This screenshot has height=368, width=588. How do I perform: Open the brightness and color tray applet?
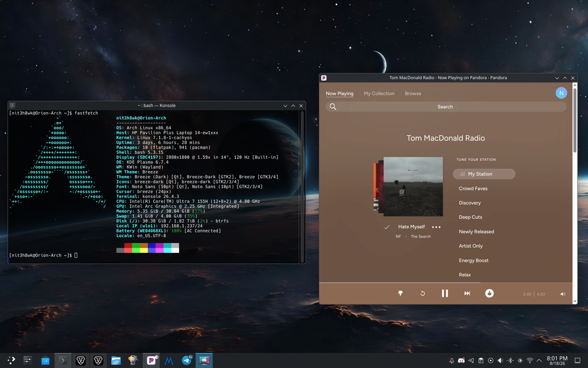coord(520,360)
